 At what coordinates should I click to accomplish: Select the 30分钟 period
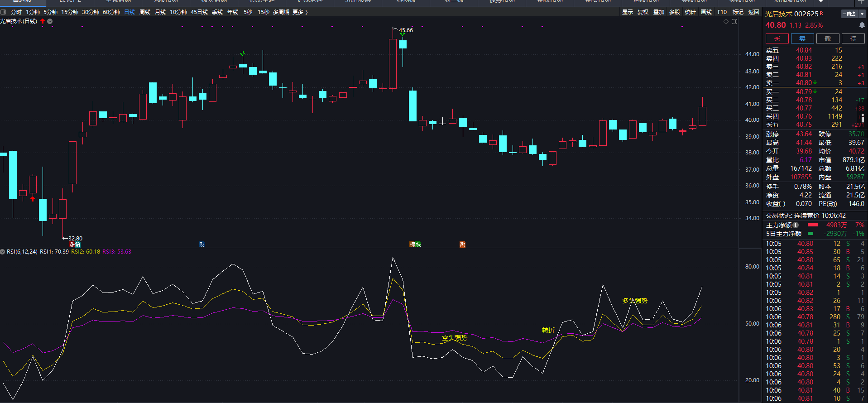91,12
